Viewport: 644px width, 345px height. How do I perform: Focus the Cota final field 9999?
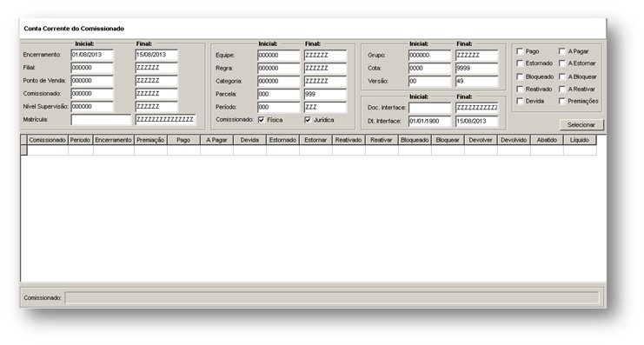(x=477, y=68)
